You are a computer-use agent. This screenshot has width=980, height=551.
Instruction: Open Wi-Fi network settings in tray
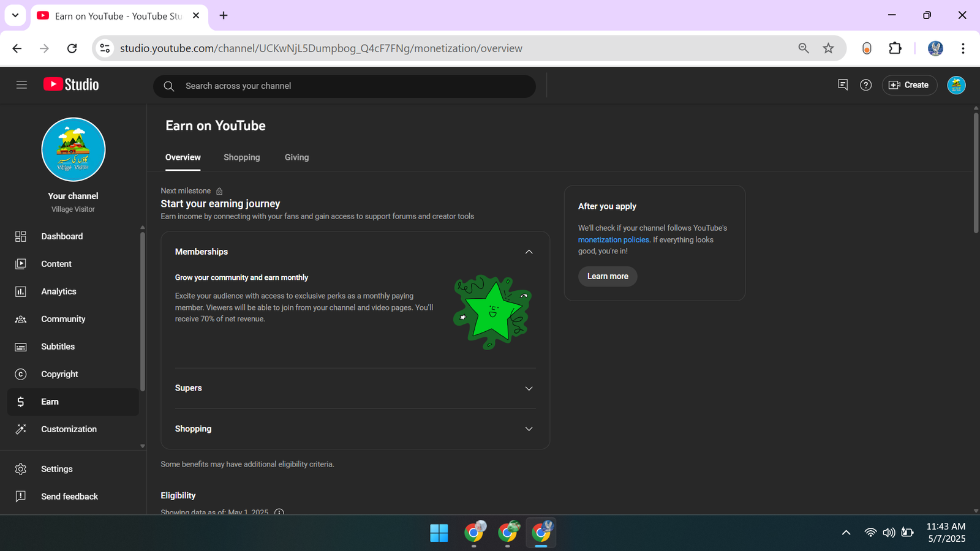tap(870, 533)
